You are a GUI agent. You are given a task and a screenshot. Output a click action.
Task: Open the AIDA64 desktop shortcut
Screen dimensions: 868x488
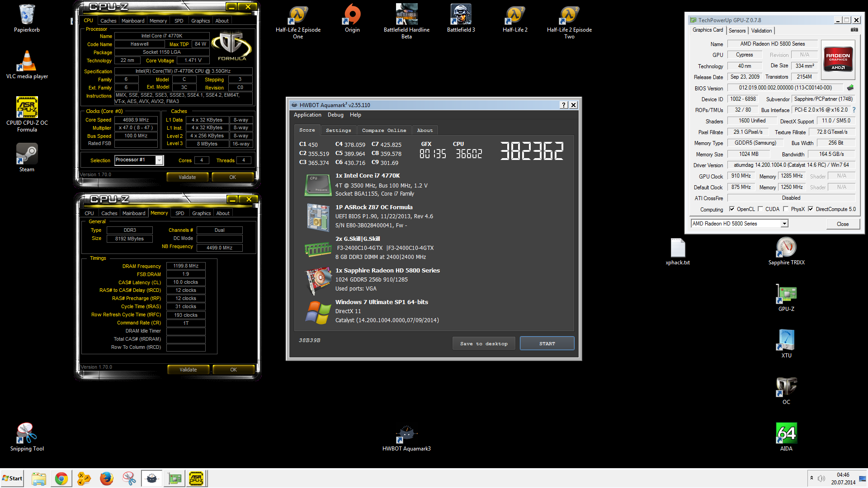[787, 436]
